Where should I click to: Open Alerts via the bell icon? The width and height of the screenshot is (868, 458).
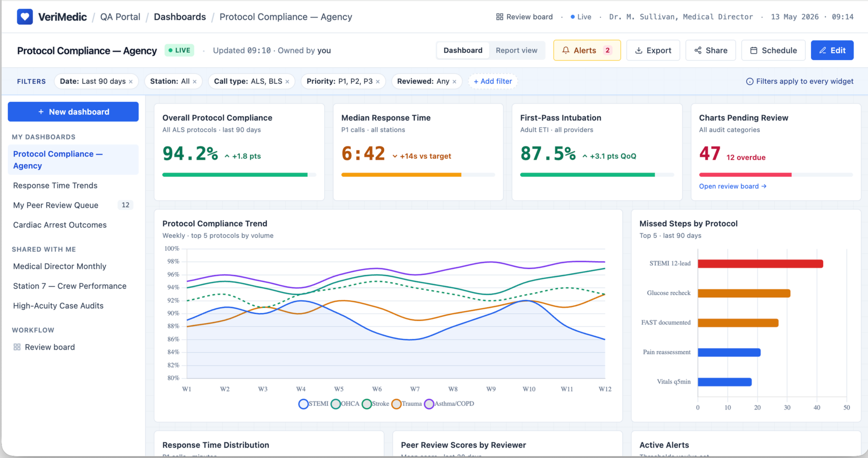point(566,50)
